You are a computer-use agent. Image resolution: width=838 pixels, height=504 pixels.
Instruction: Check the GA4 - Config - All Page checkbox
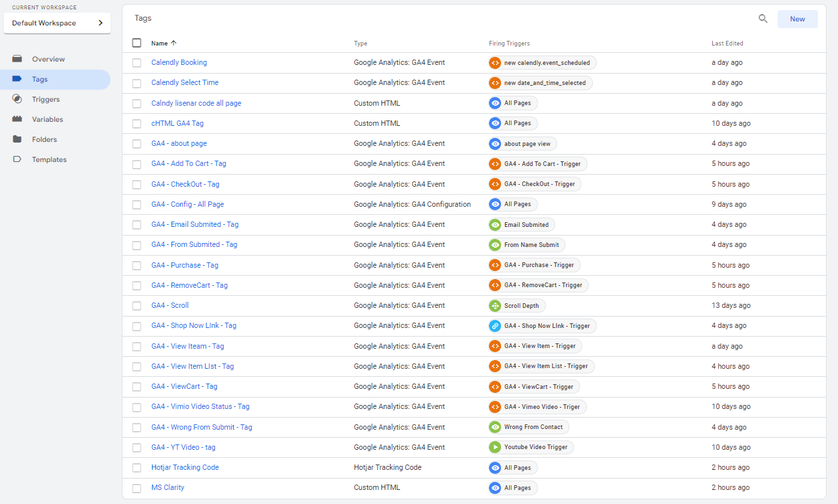[137, 205]
